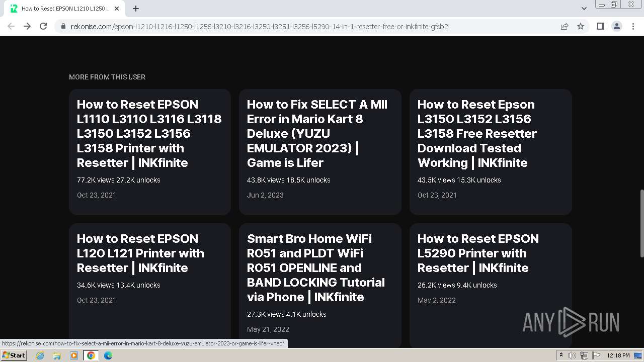644x362 pixels.
Task: Click the 'May 2, 2022' date
Action: pos(437,300)
